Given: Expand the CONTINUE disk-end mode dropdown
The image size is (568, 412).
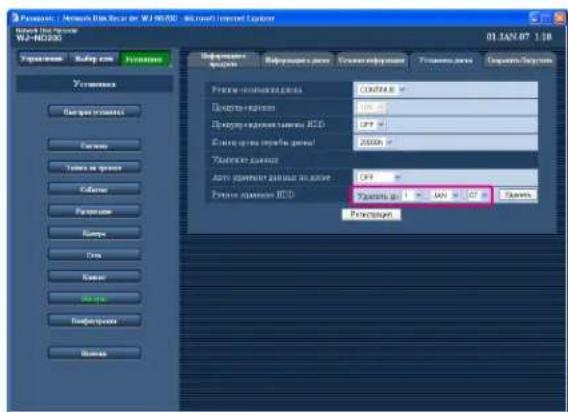Looking at the screenshot, I should [382, 90].
